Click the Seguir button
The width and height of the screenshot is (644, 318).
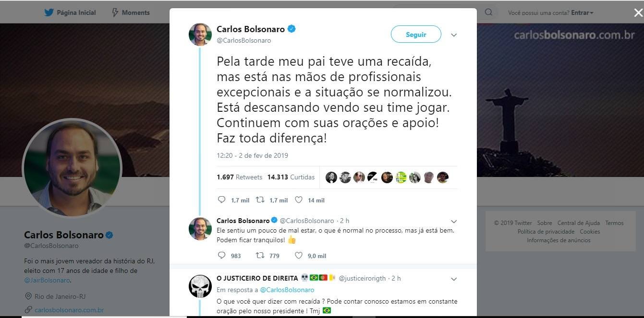(x=416, y=35)
